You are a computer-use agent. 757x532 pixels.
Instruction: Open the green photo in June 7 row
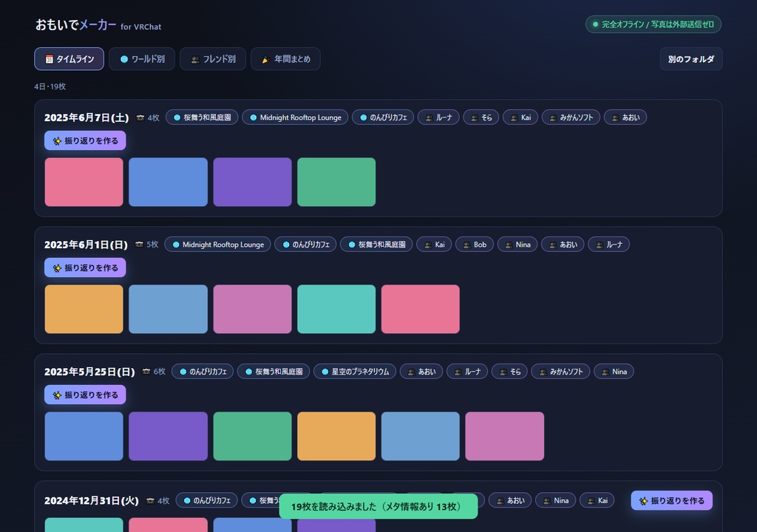click(336, 182)
